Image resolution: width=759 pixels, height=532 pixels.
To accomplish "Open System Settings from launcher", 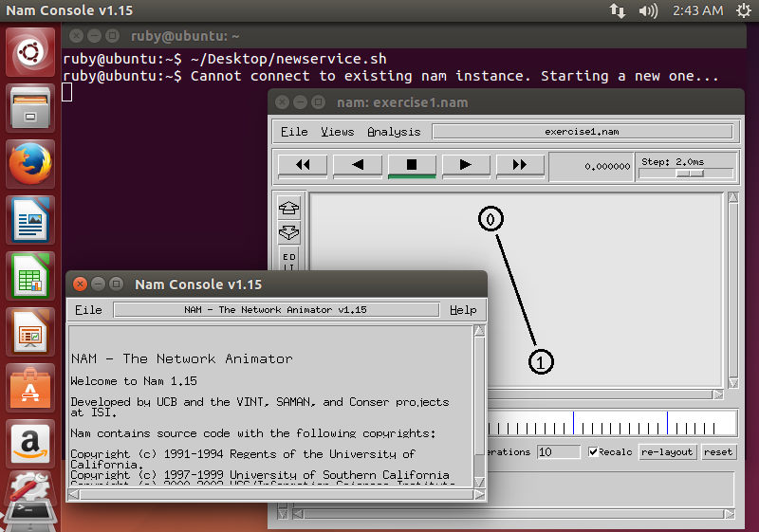I will pyautogui.click(x=30, y=487).
